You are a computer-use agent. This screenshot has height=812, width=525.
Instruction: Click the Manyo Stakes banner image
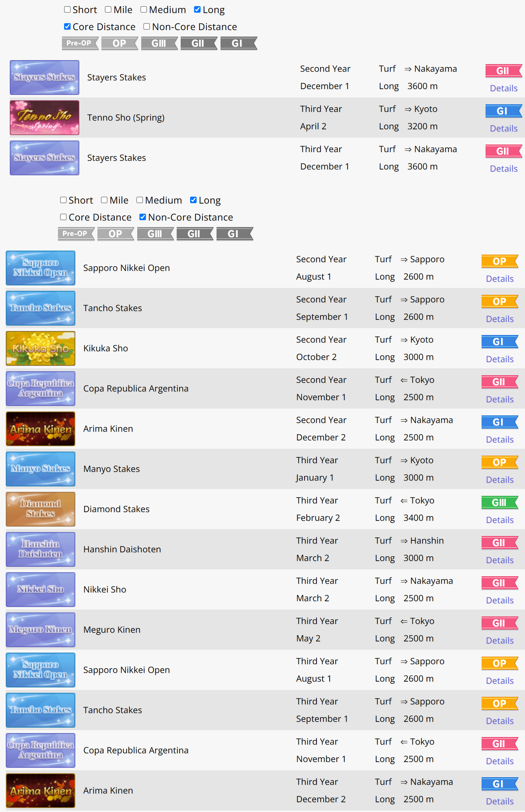pos(41,469)
